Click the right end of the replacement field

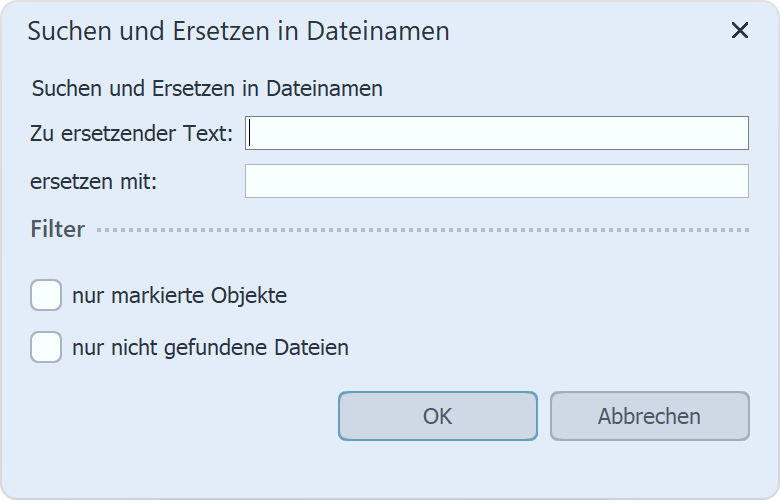coord(735,181)
